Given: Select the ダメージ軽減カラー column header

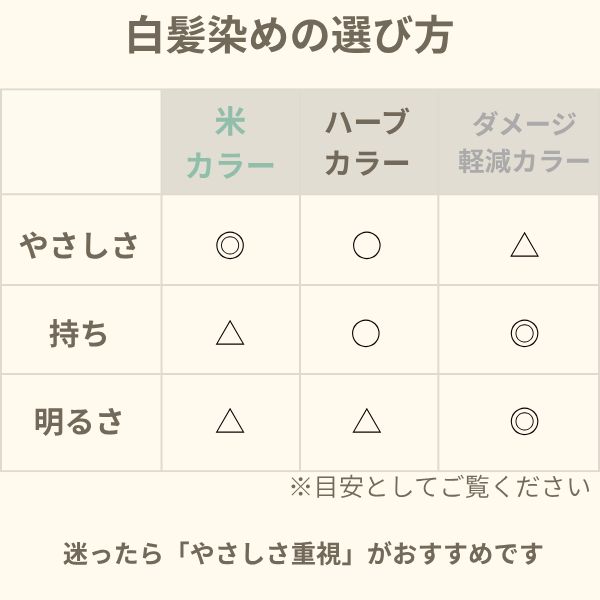Looking at the screenshot, I should click(524, 143).
